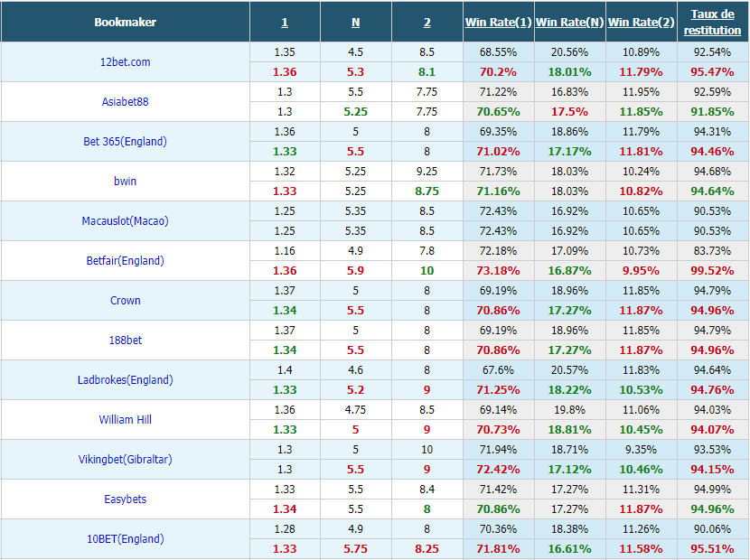This screenshot has width=750, height=560.
Task: Sort table by the 1 column header
Action: pos(285,23)
